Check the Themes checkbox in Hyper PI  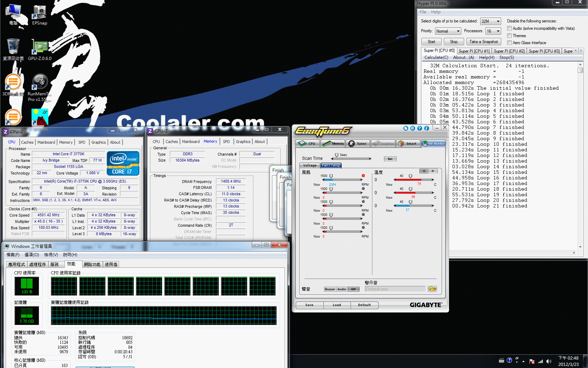click(x=510, y=36)
